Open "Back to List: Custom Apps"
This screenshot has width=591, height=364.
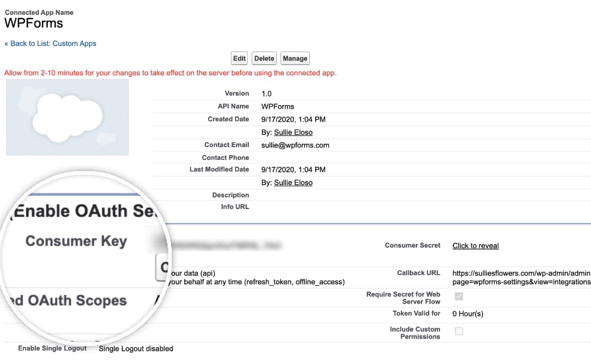51,44
